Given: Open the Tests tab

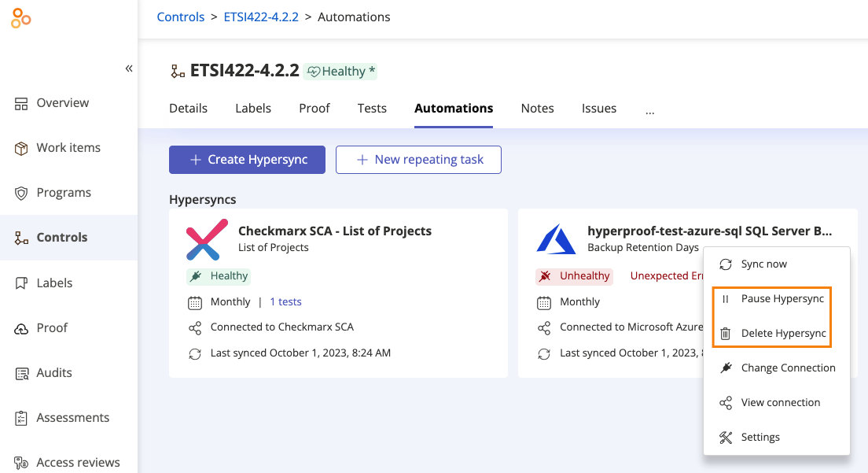Looking at the screenshot, I should pos(372,109).
